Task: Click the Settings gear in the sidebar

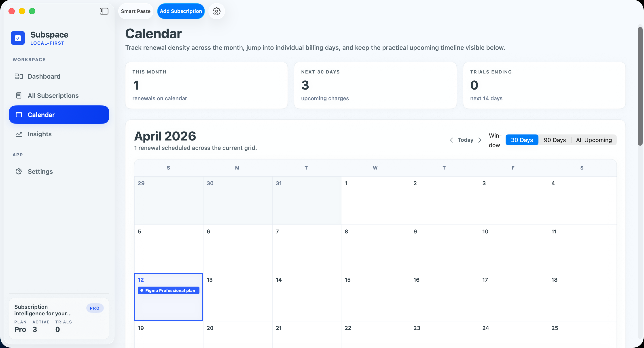Action: 19,172
